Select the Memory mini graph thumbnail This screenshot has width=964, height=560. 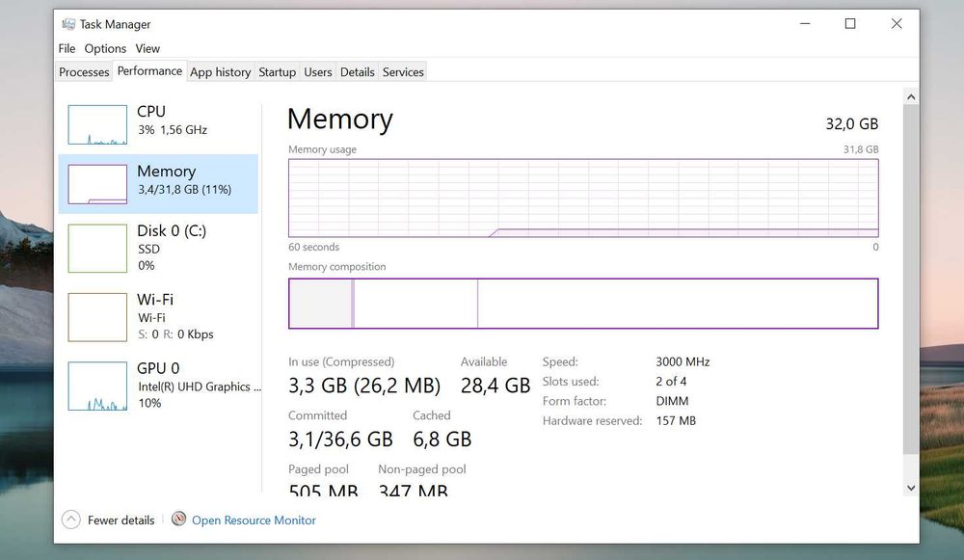click(97, 184)
